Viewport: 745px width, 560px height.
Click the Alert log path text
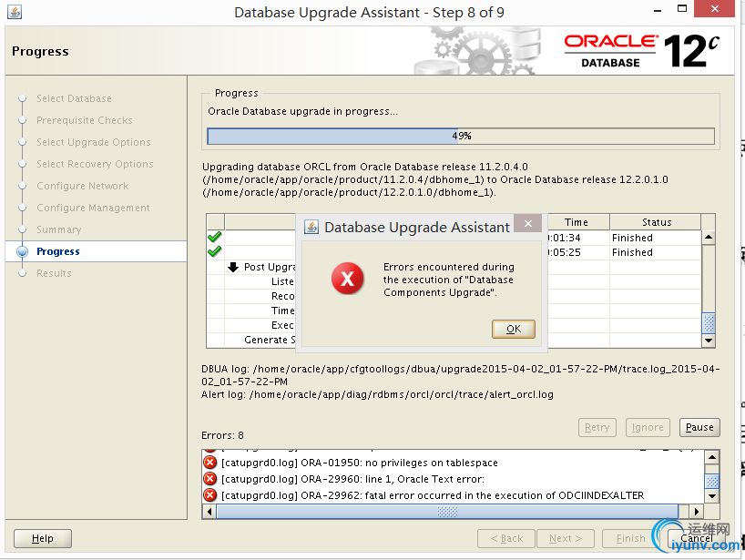click(x=377, y=394)
